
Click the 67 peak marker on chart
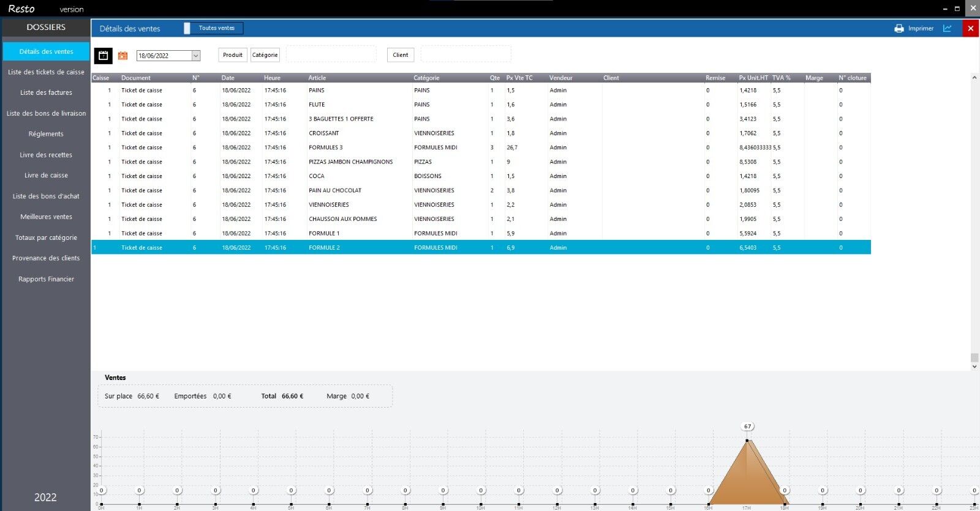pos(747,427)
